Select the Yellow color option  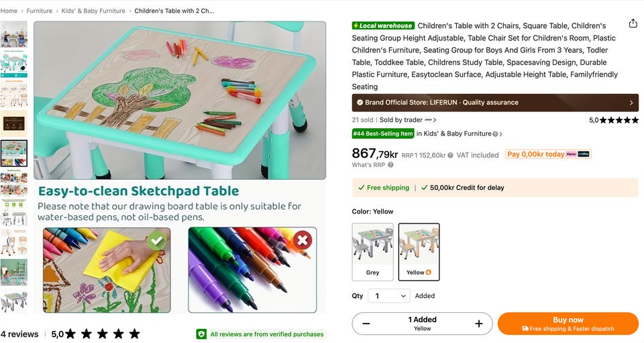419,252
